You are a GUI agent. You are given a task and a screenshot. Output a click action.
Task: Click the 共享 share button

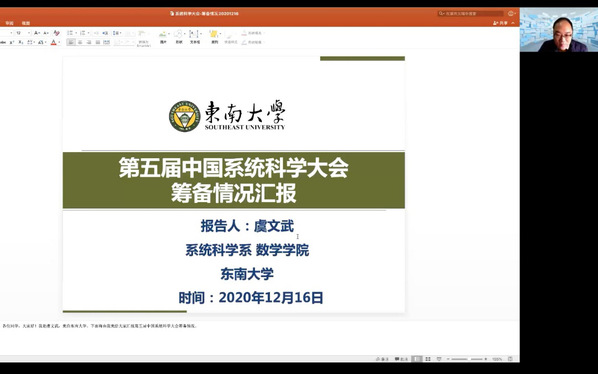click(x=500, y=23)
